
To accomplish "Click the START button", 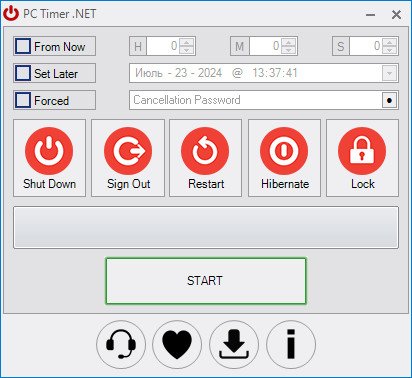I will coord(206,281).
